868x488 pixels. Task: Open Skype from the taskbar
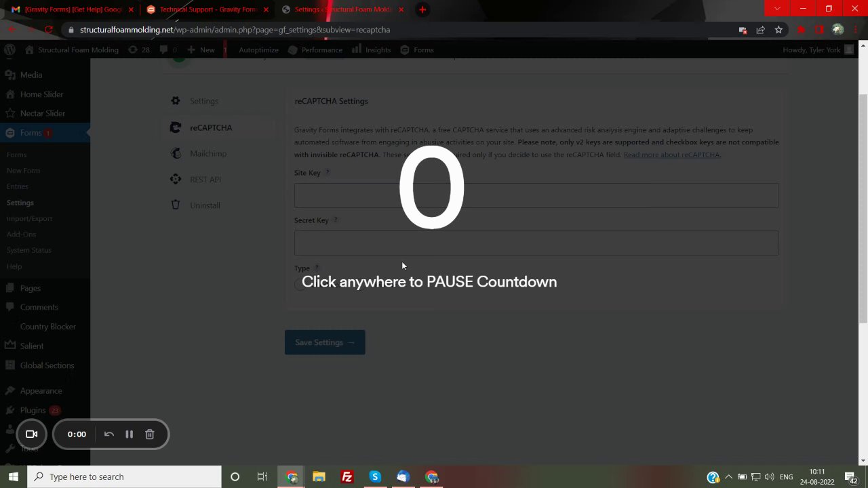(x=374, y=476)
